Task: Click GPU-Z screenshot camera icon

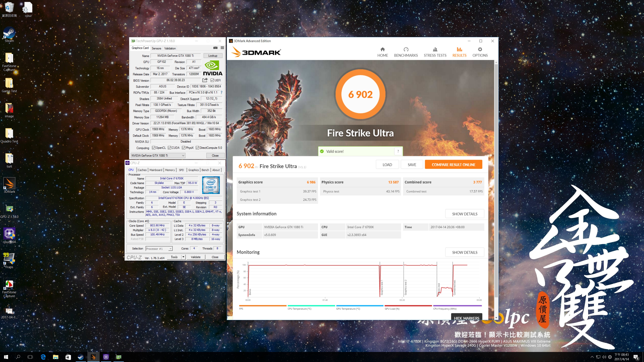Action: pos(215,48)
